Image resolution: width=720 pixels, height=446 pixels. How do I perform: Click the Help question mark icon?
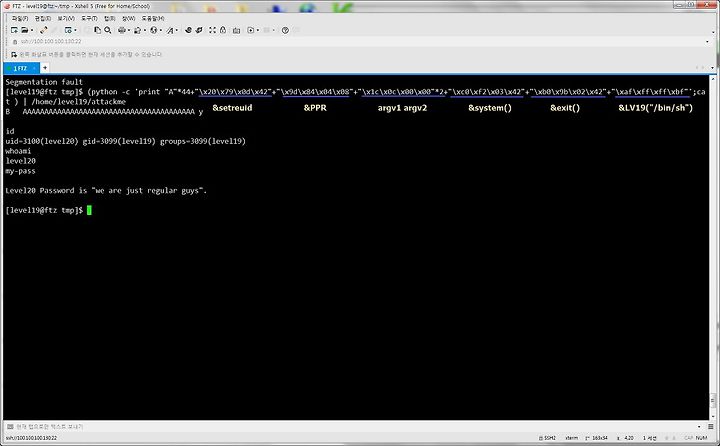(x=285, y=30)
